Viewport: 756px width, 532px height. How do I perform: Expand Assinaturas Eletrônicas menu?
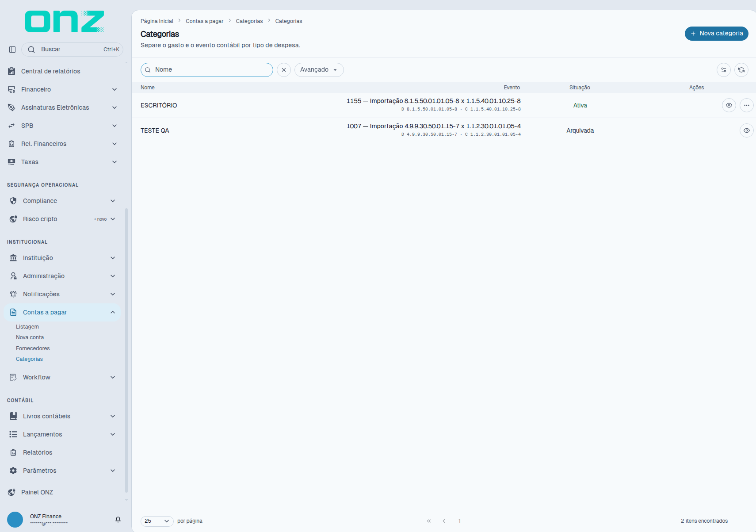(x=63, y=107)
